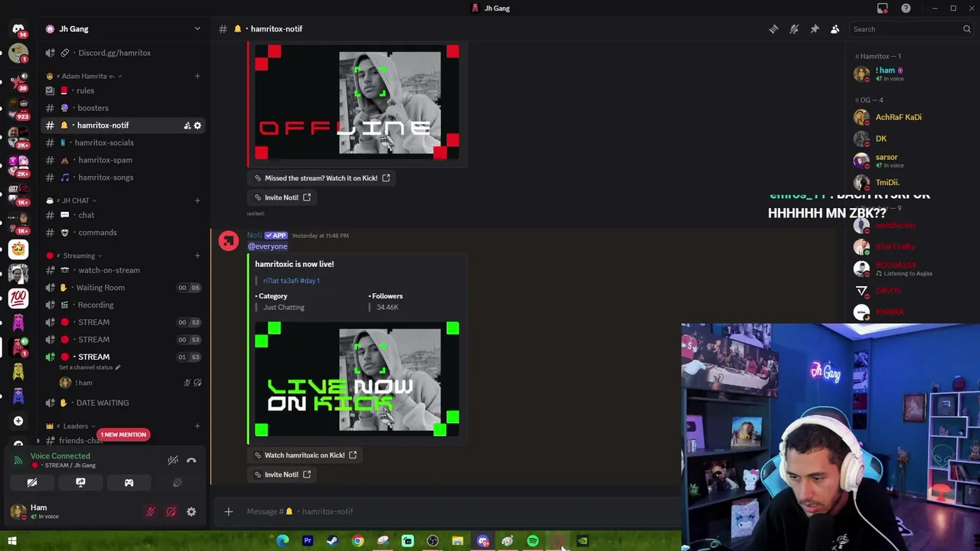Open Steam from the taskbar
The width and height of the screenshot is (980, 551).
point(332,541)
